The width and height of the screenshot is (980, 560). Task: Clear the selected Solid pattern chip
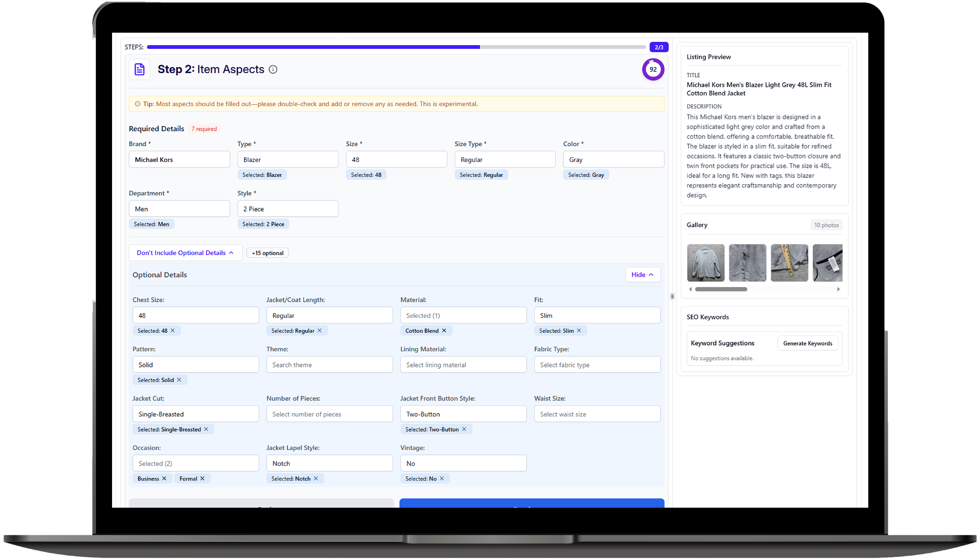[x=179, y=380]
